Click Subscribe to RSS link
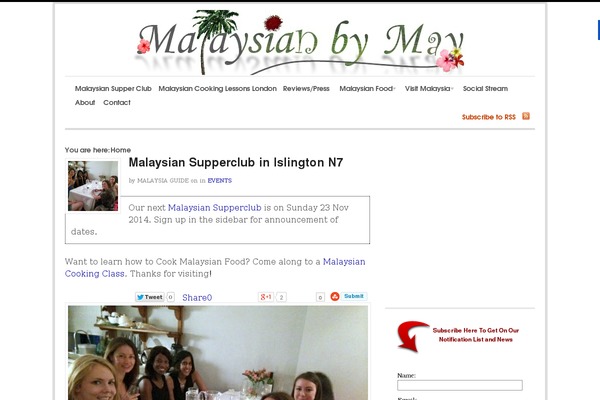Screen dimensions: 600x400 coord(489,117)
